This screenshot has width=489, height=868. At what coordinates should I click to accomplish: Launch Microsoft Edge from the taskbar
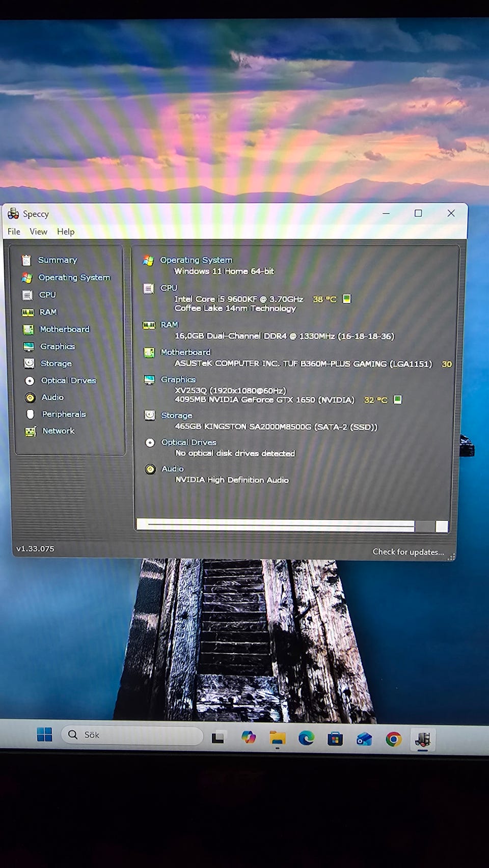coord(306,738)
